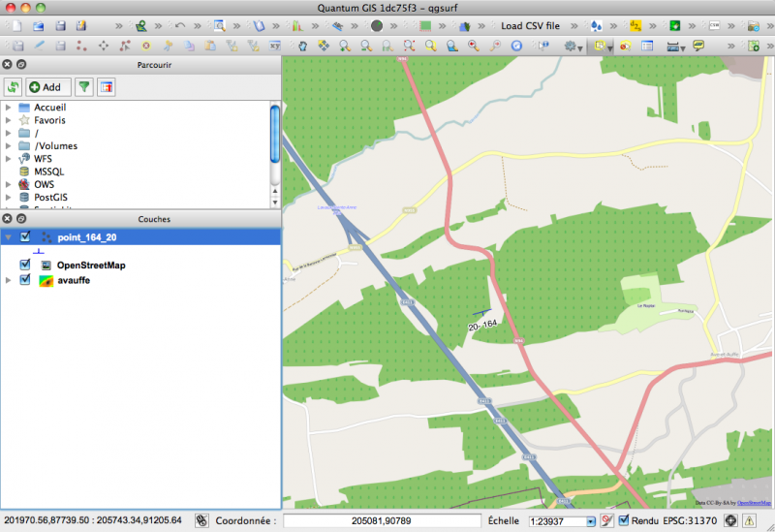Open the Échelle scale dropdown
Screen dimensions: 775x532
pos(589,520)
